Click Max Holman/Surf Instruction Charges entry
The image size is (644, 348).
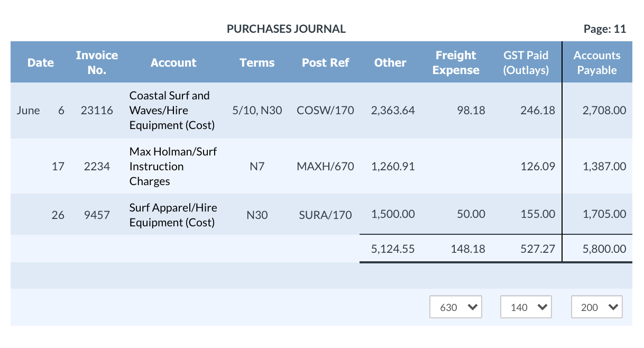(173, 167)
